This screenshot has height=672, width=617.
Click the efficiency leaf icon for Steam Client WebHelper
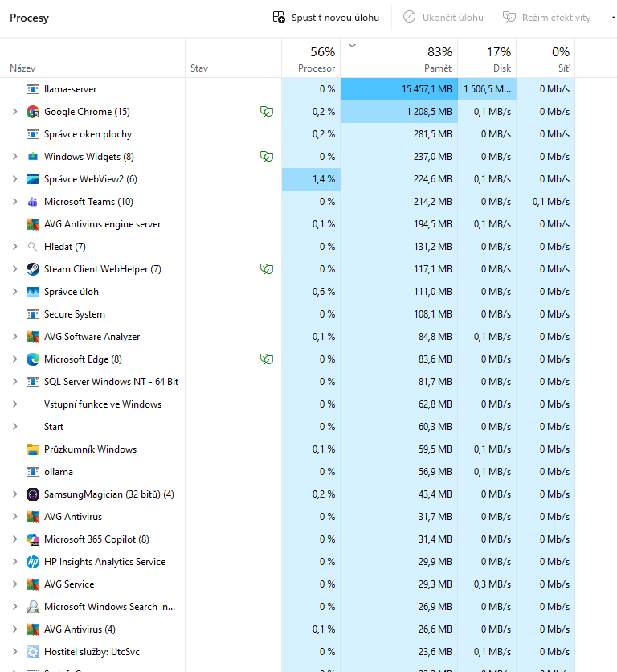(x=267, y=269)
